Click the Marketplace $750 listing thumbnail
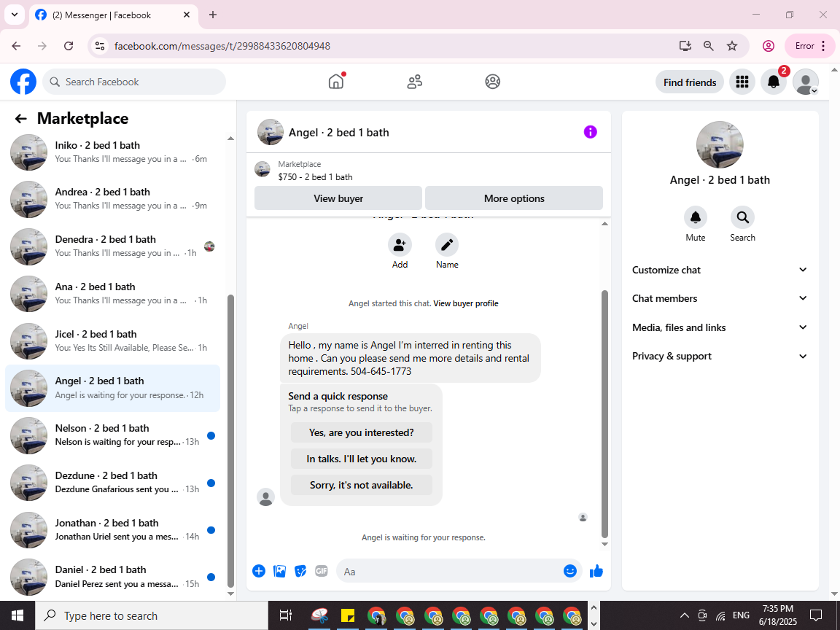This screenshot has height=630, width=840. pos(262,169)
